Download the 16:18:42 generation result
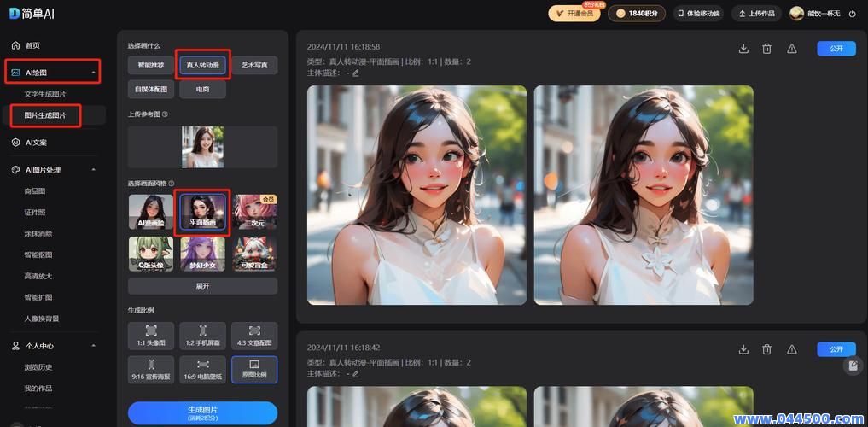Viewport: 868px width, 427px height. tap(743, 349)
